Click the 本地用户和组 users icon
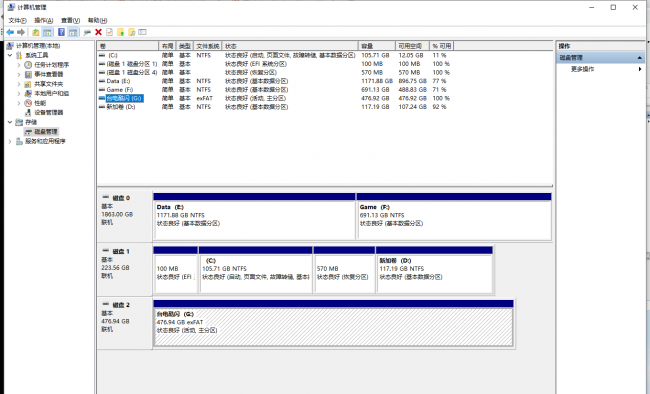This screenshot has width=650, height=394. [28, 93]
